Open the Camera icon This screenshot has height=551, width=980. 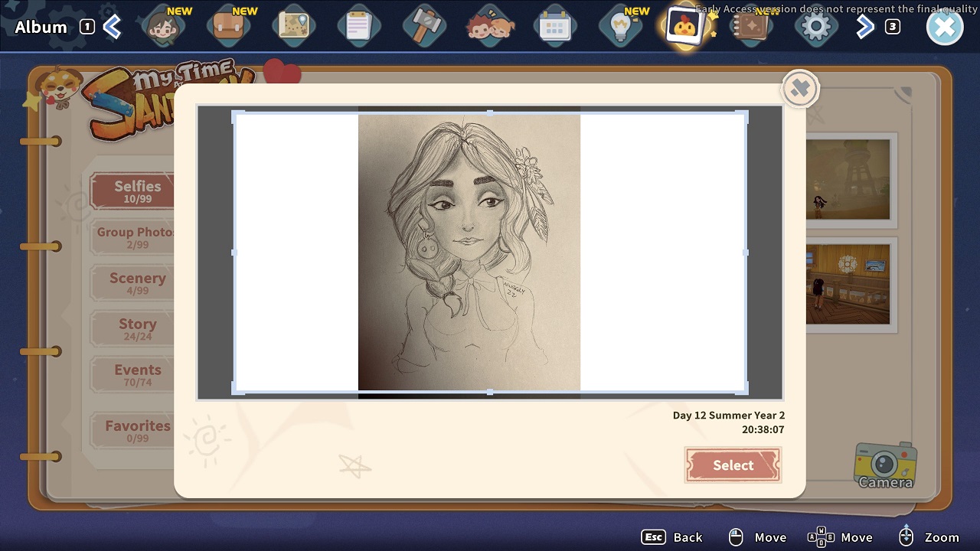tap(886, 465)
